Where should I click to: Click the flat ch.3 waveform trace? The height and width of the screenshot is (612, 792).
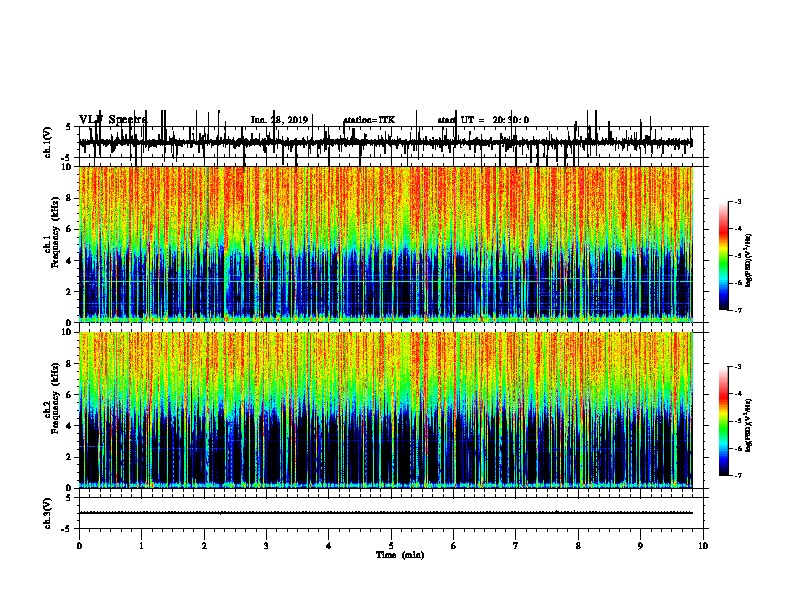click(x=386, y=513)
